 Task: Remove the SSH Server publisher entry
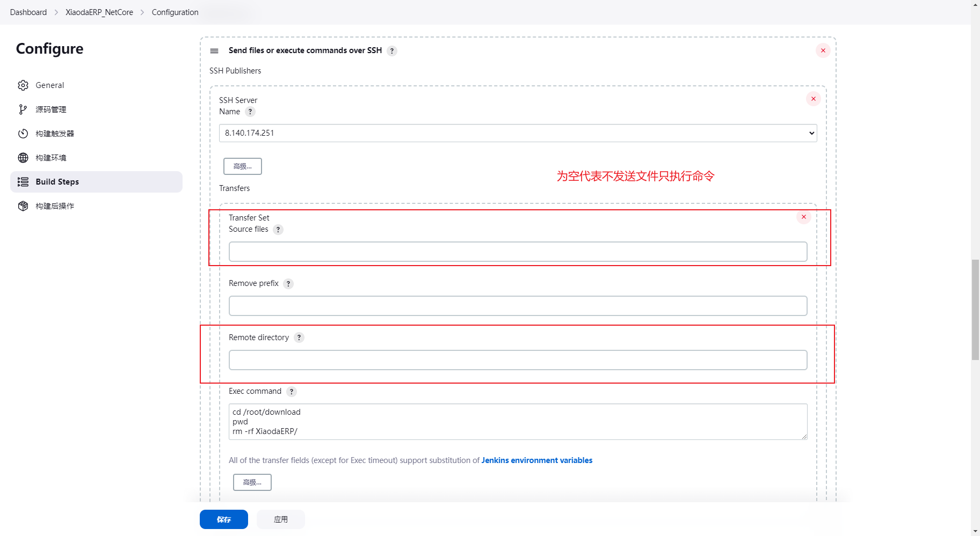813,99
